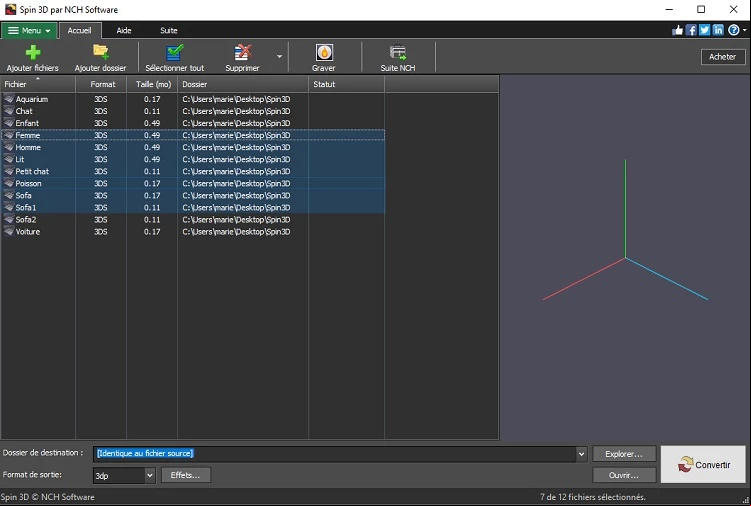The image size is (751, 506).
Task: Select the Lit file row
Action: click(193, 159)
